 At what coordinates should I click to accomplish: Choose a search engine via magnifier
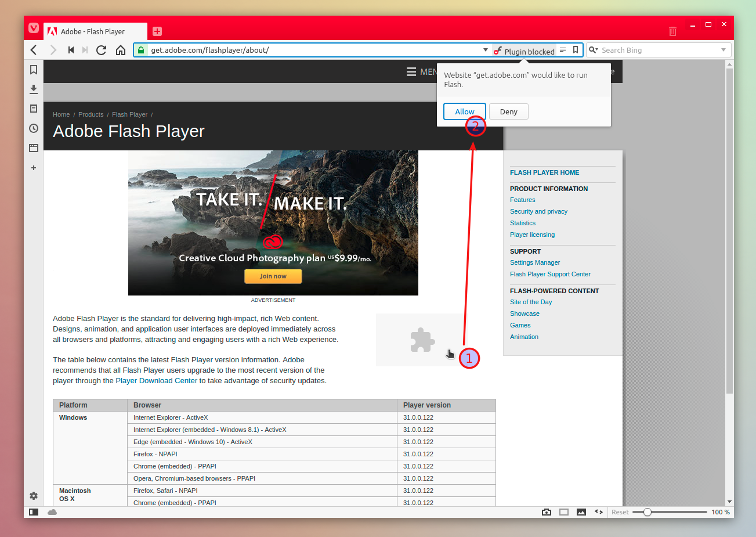click(594, 50)
